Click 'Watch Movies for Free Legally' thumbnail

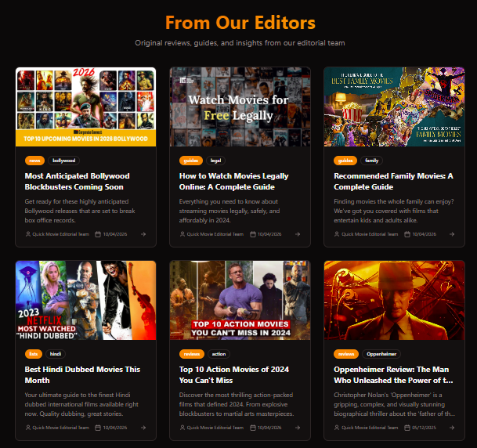pyautogui.click(x=240, y=107)
